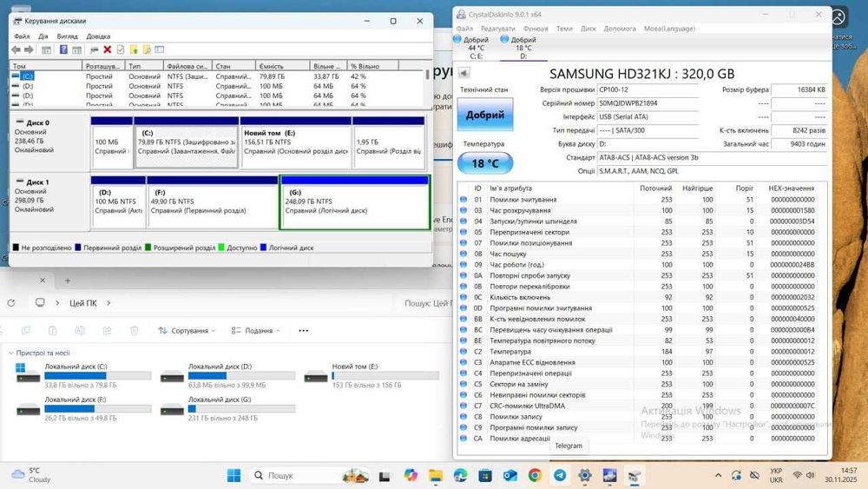Select the (G:) 248,09 ГБ logical disk block
868x489 pixels.
coord(355,202)
